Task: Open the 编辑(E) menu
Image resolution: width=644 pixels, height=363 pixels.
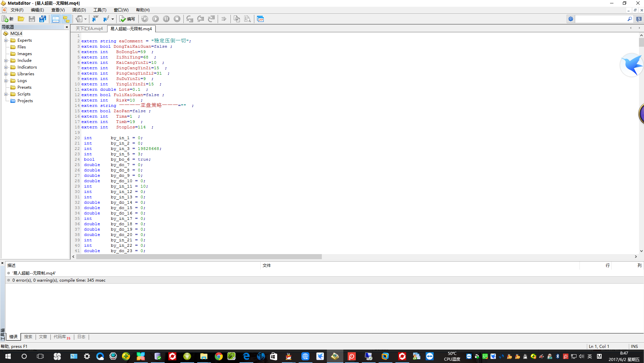Action: (x=37, y=10)
